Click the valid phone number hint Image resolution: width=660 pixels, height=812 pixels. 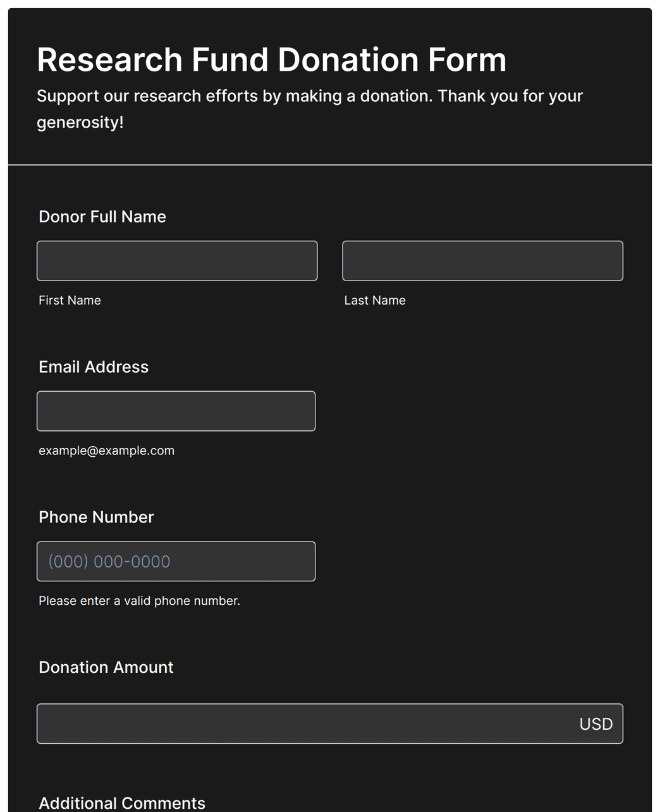click(x=139, y=601)
